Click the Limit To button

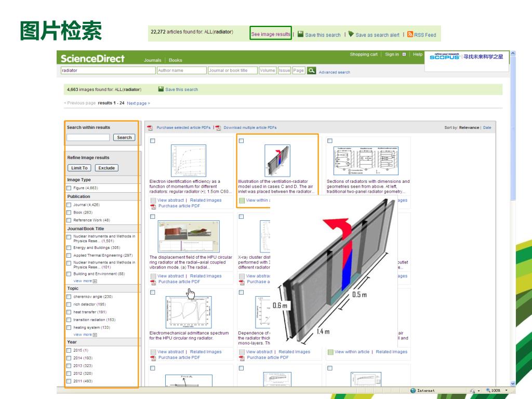(79, 168)
